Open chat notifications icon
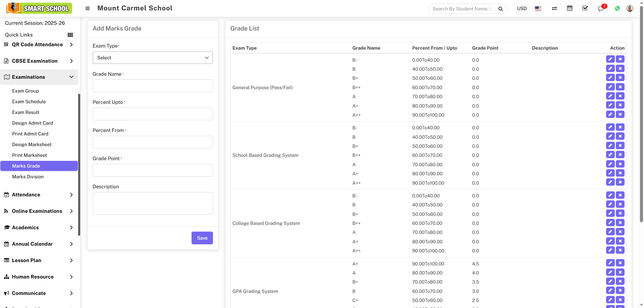The width and height of the screenshot is (644, 308). pyautogui.click(x=601, y=9)
